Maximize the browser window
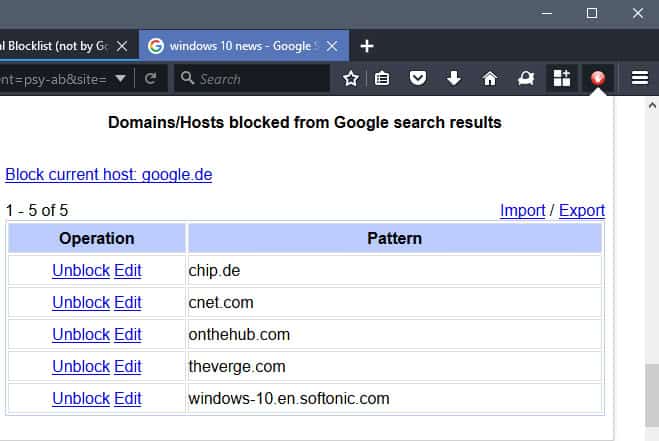 coord(592,13)
